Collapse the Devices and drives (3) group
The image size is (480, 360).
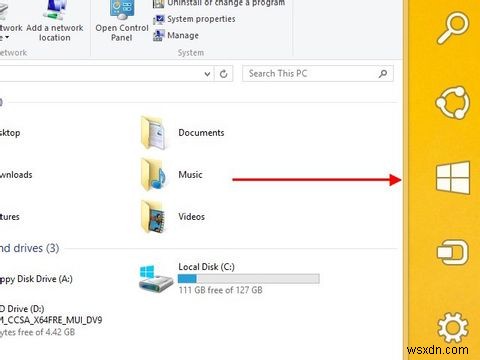pos(29,248)
